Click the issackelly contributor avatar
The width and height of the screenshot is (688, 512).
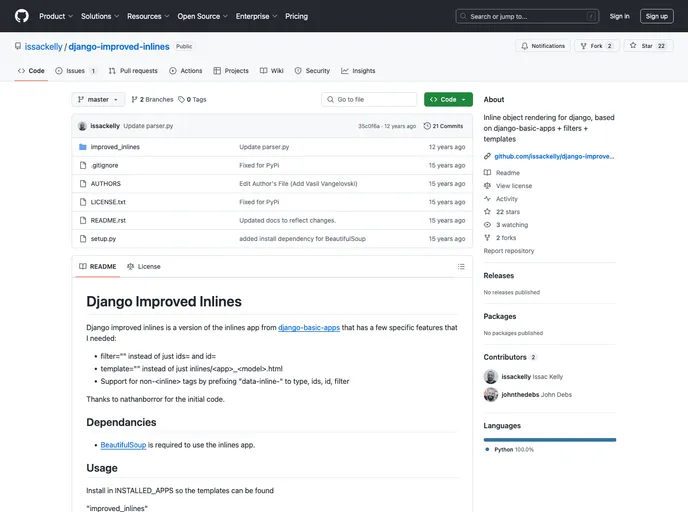point(491,377)
